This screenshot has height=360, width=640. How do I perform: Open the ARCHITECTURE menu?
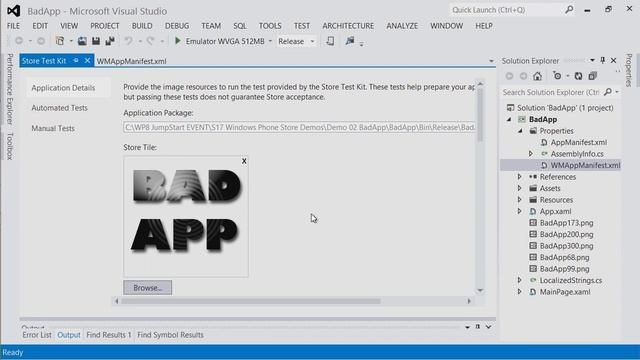348,26
